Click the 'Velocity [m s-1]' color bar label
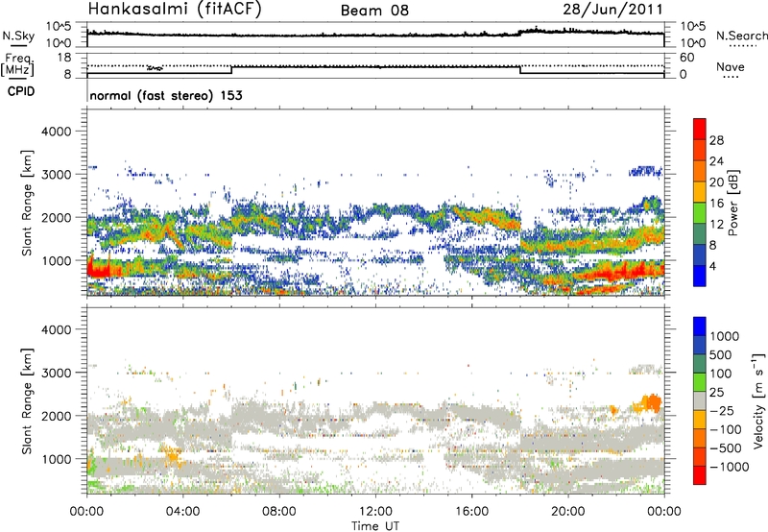Image resolution: width=768 pixels, height=532 pixels. tap(758, 400)
